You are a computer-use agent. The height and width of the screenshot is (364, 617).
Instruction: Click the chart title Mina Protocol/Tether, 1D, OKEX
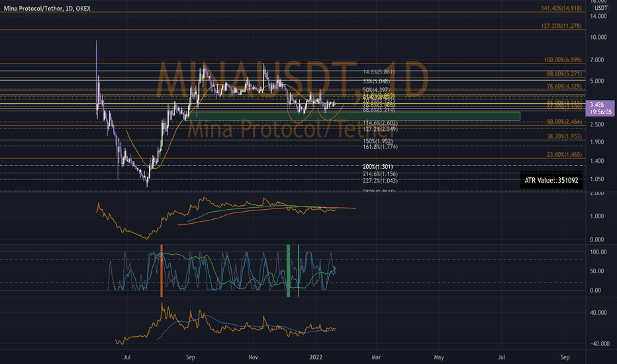coord(47,8)
